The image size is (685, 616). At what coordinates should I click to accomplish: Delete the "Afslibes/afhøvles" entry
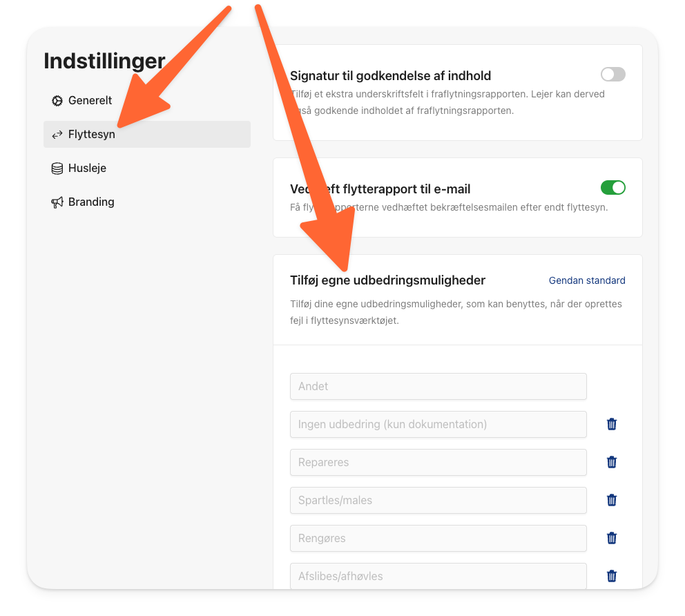point(612,576)
